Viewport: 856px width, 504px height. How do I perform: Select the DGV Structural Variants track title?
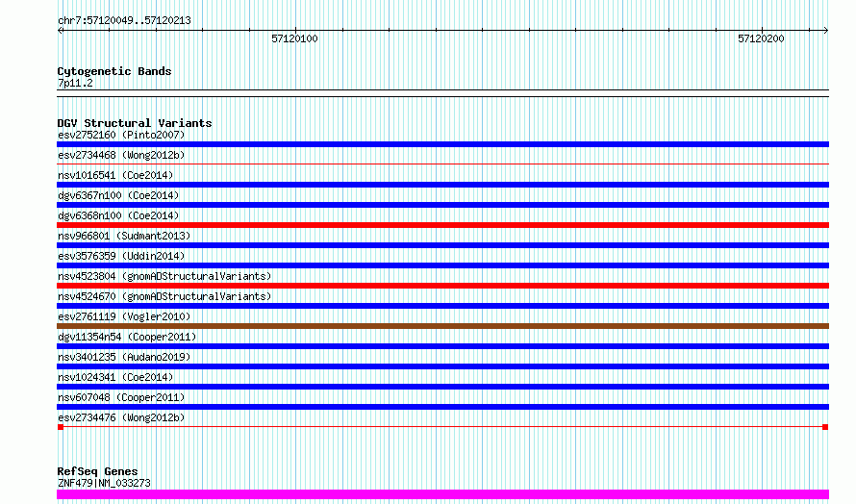(135, 123)
